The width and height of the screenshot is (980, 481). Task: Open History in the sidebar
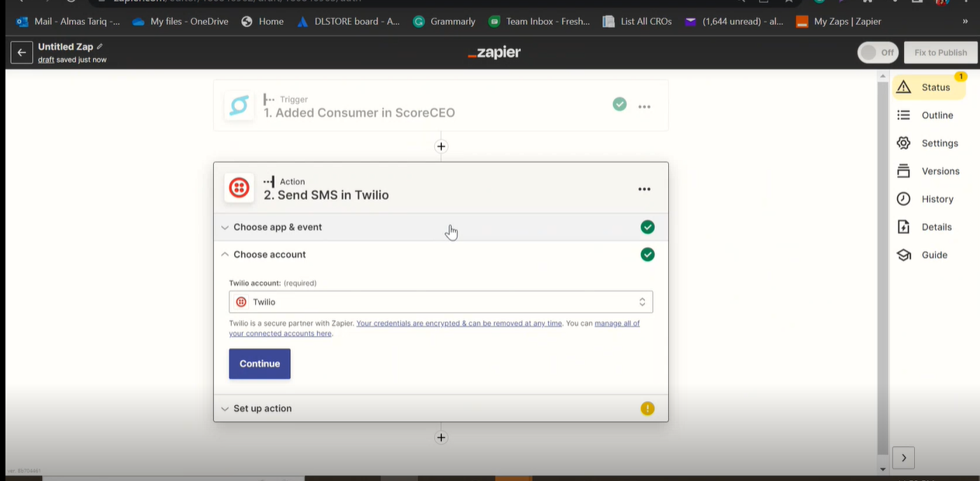(937, 199)
